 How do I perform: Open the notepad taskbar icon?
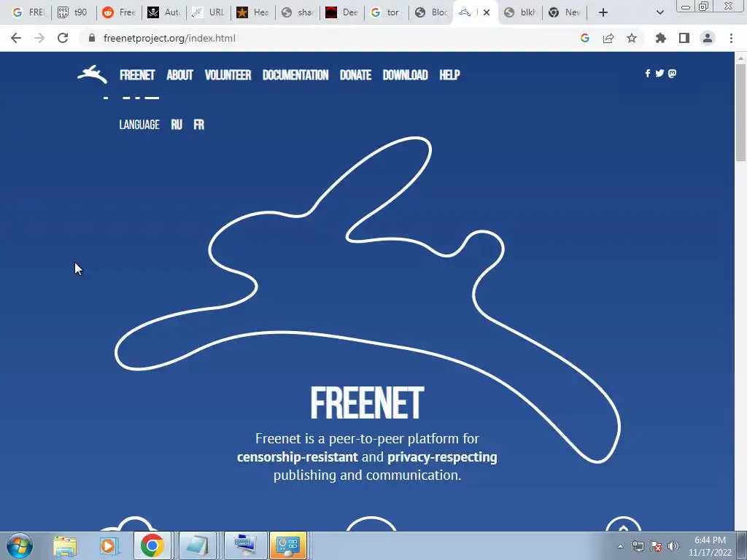click(197, 545)
